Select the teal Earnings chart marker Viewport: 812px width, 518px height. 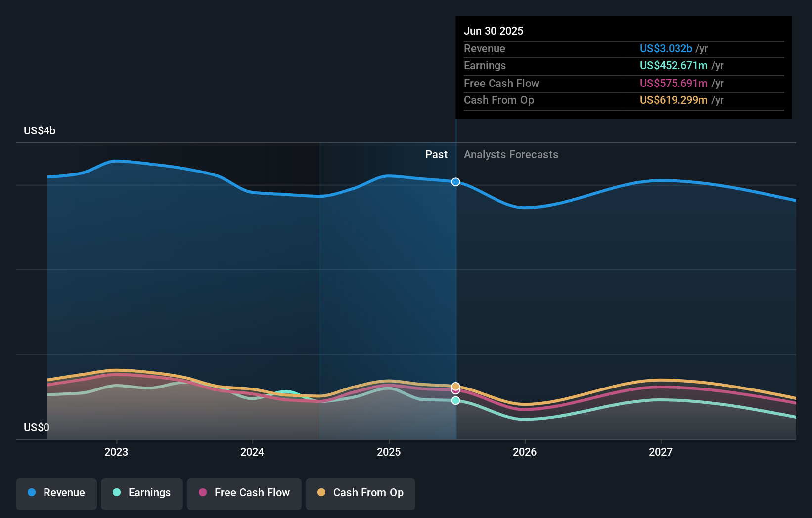pyautogui.click(x=455, y=400)
